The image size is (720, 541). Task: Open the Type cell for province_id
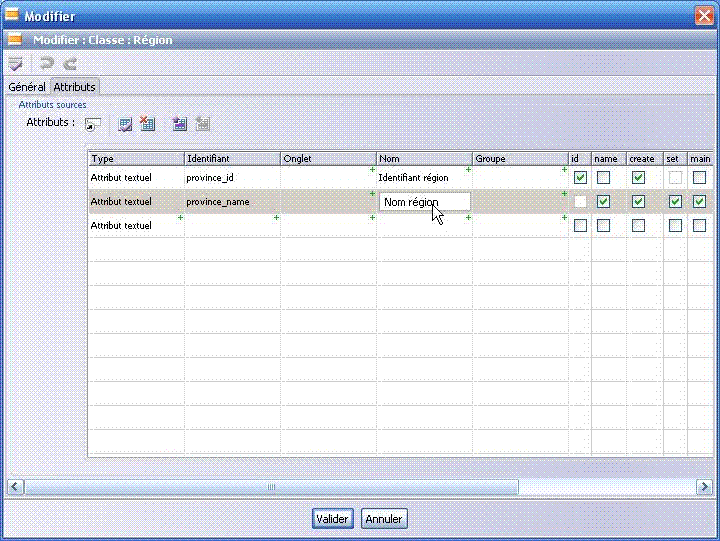pos(135,178)
